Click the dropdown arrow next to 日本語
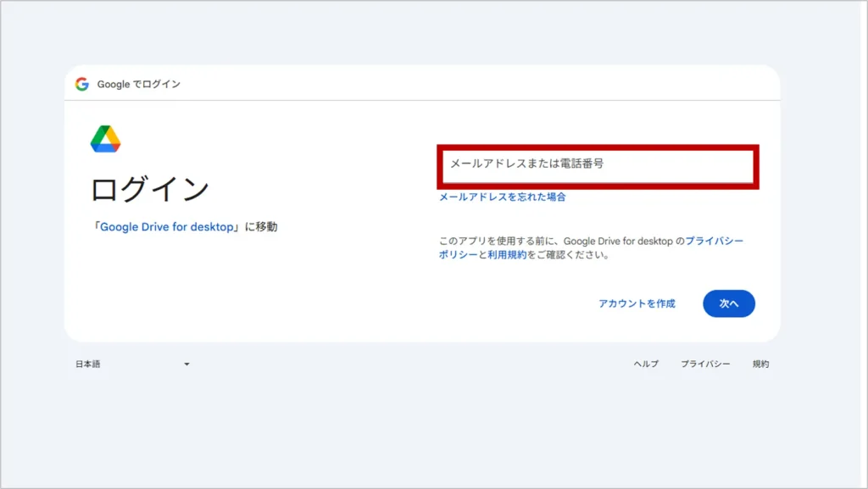868x489 pixels. point(186,364)
